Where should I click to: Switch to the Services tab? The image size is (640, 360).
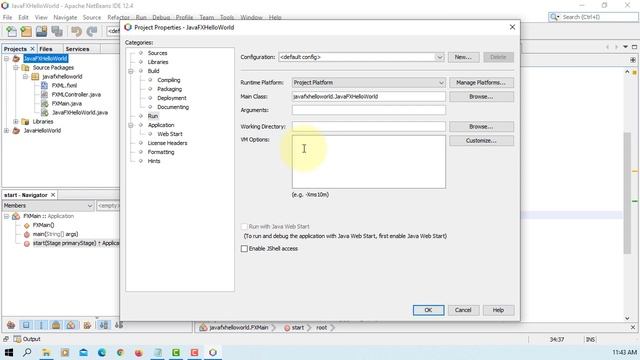(77, 49)
